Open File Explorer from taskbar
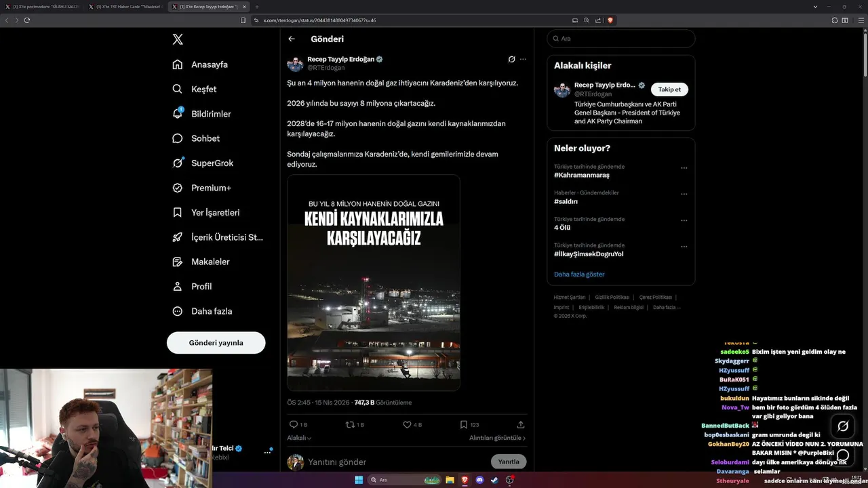 [450, 480]
